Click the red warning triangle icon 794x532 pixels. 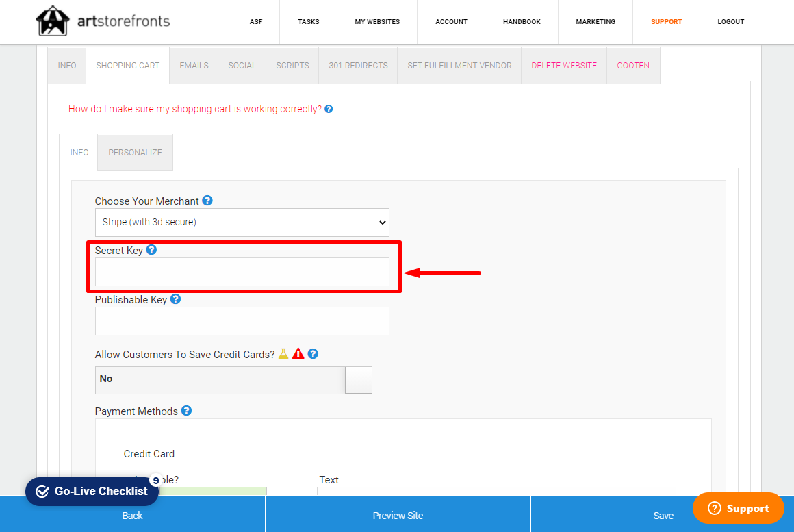(298, 354)
